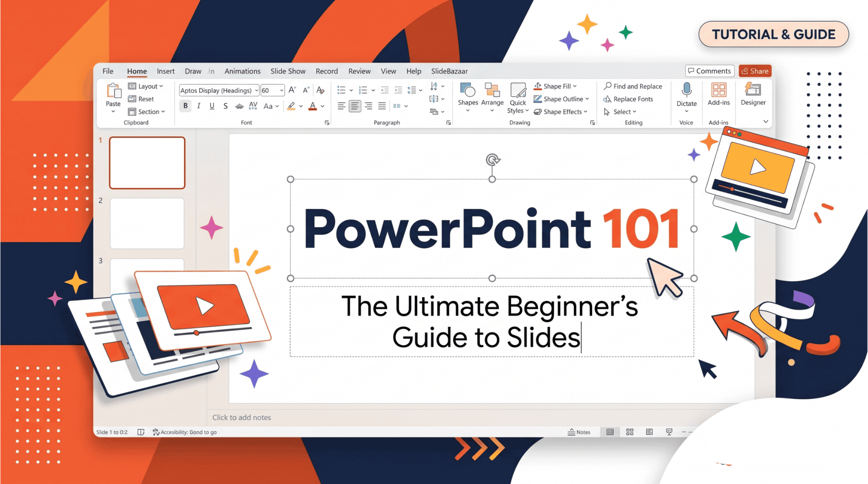Open the Slide Show tab
This screenshot has height=484, width=868.
coord(288,71)
